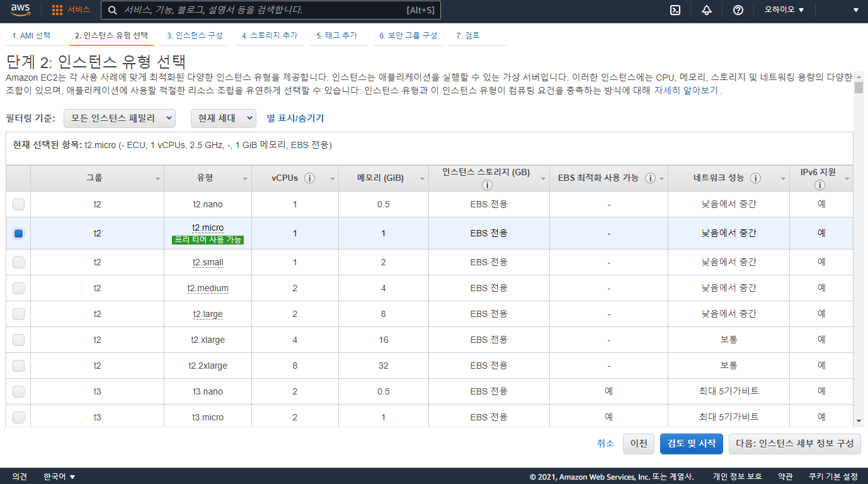Go to 4. 스토리지 추가 tab
Viewport: 868px width, 484px height.
click(270, 36)
